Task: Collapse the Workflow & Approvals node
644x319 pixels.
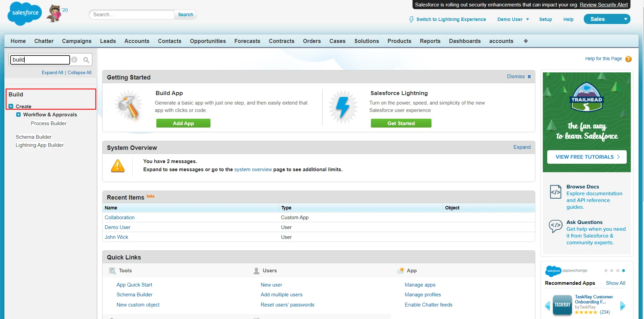Action: coord(18,115)
